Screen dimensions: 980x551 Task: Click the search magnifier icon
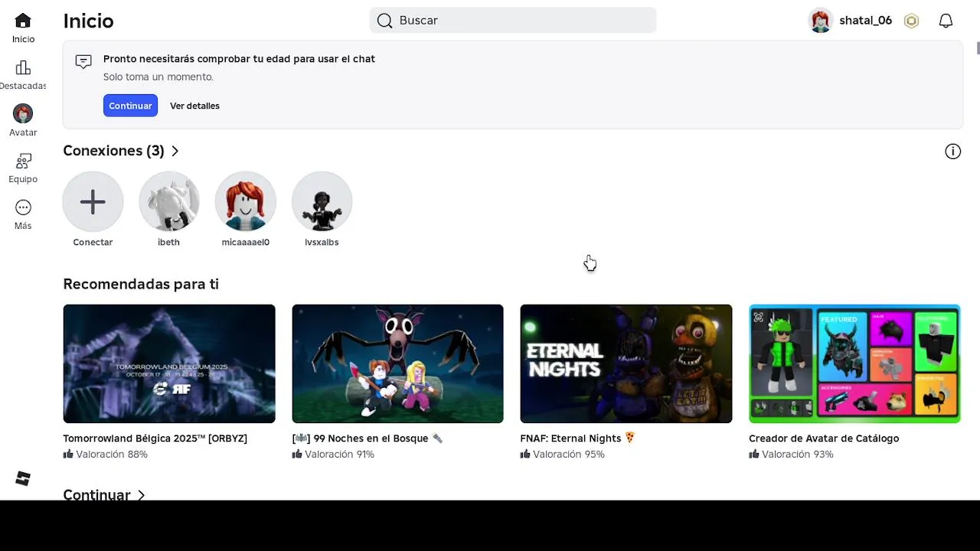(384, 21)
